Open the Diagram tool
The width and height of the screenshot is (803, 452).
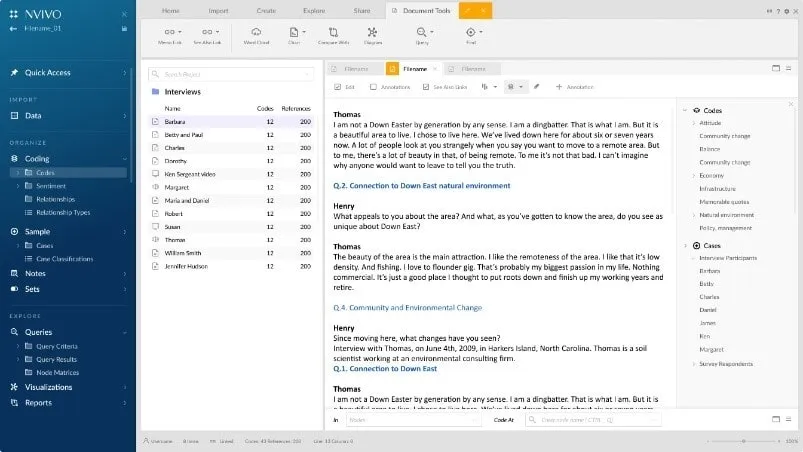(x=372, y=36)
